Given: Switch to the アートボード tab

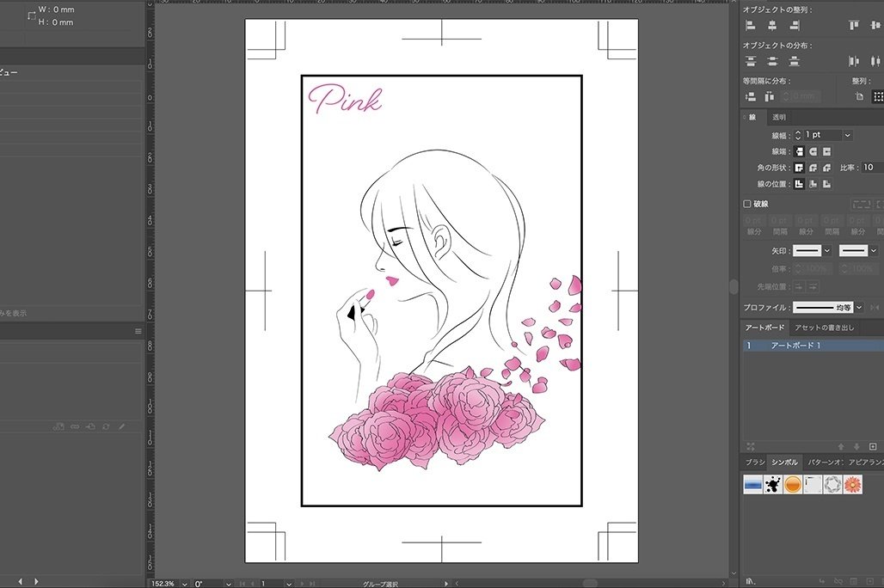Looking at the screenshot, I should coord(764,328).
